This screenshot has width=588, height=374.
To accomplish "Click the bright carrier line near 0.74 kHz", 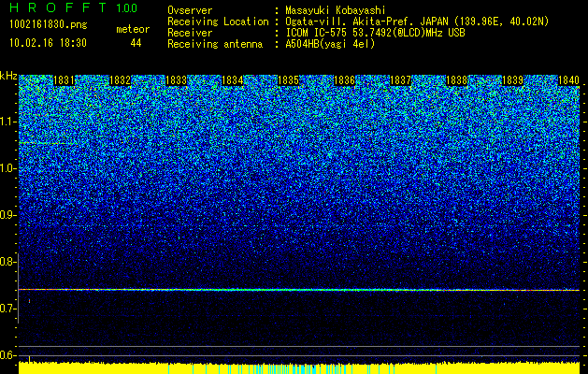I will point(299,290).
